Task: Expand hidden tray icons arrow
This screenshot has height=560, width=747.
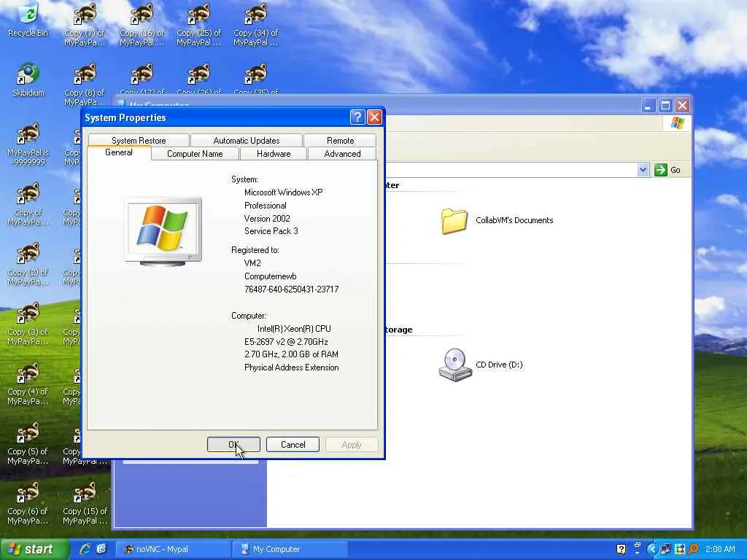Action: [x=651, y=549]
